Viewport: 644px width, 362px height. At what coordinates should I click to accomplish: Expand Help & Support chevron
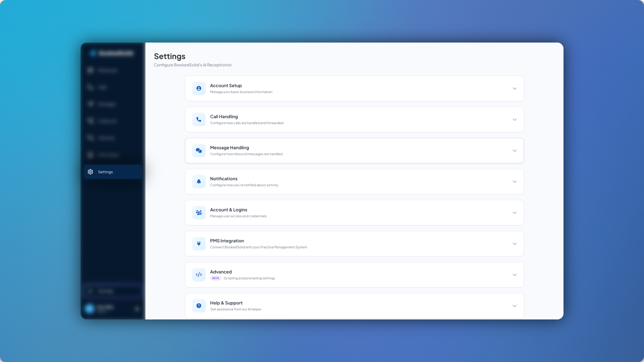[x=514, y=306]
